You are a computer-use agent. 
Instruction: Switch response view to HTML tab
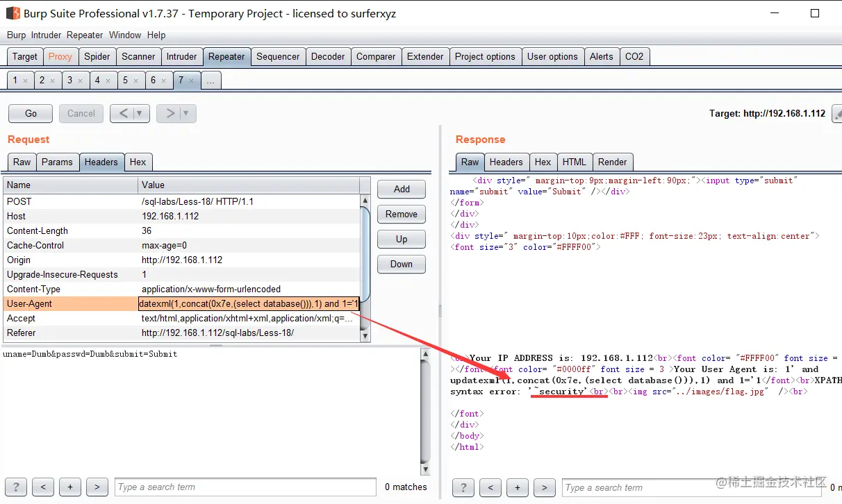(x=575, y=162)
